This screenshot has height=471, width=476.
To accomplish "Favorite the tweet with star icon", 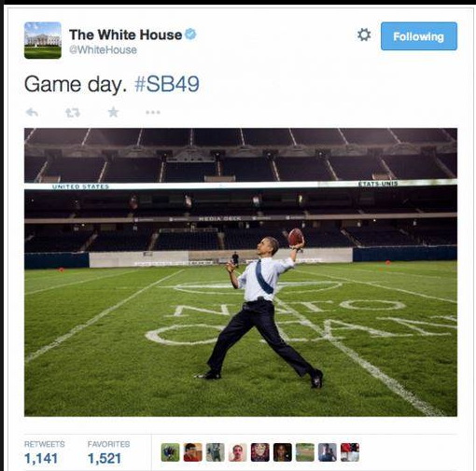I will (113, 112).
